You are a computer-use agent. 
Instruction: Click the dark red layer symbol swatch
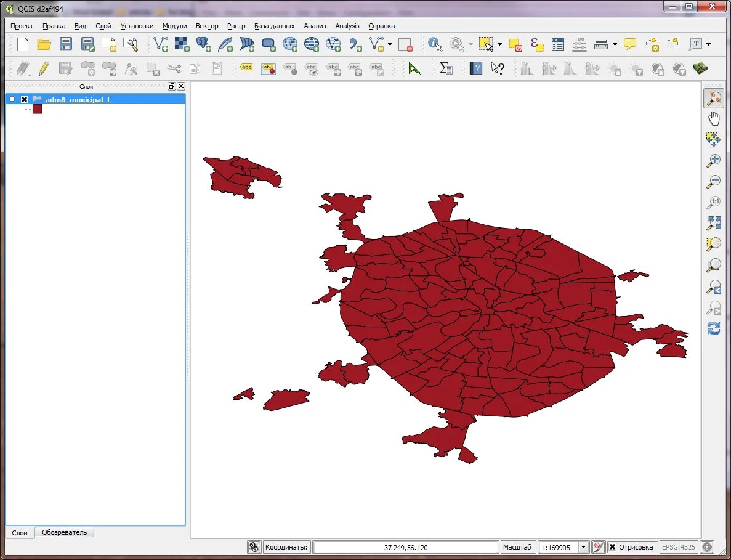tap(38, 109)
